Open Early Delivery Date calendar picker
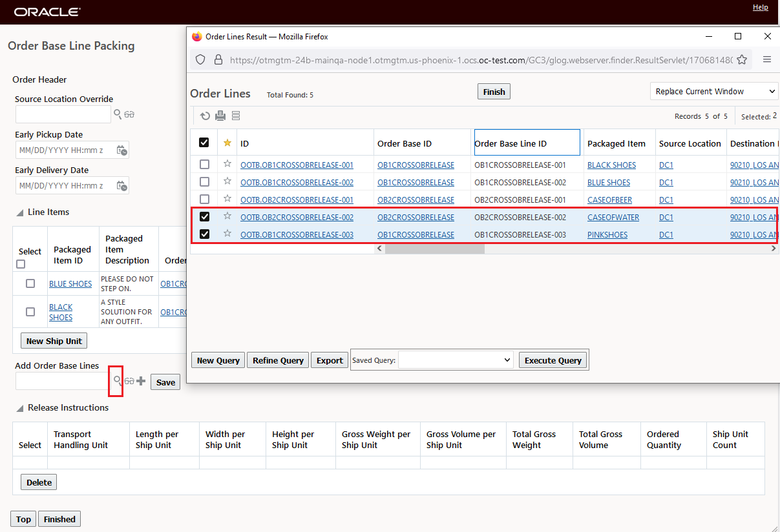 (x=121, y=186)
